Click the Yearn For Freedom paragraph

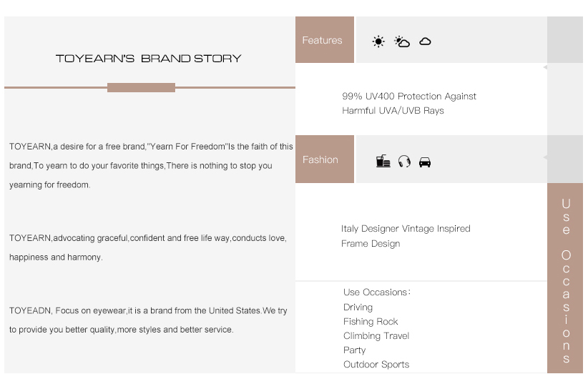point(151,165)
